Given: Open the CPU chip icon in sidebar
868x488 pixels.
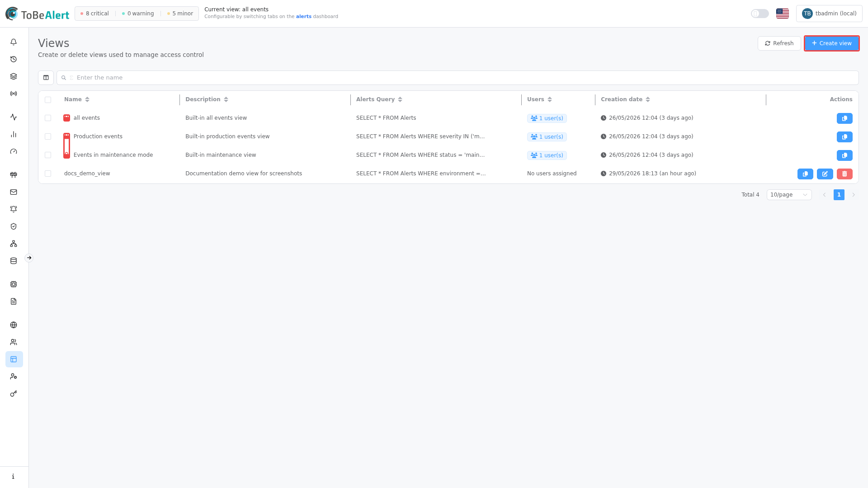Looking at the screenshot, I should pyautogui.click(x=14, y=284).
